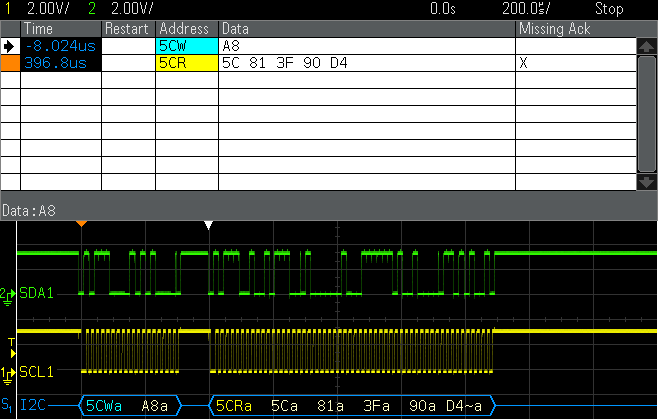Select the 396.8us time cell
This screenshot has width=658, height=420.
[x=61, y=63]
